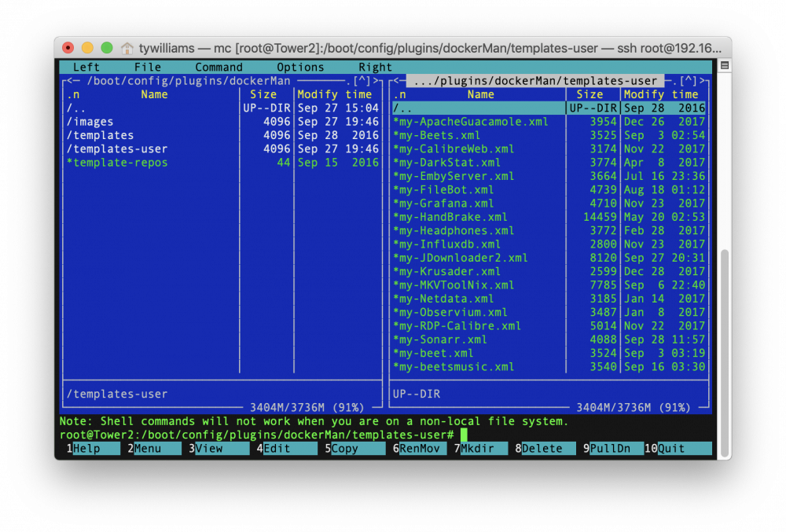Click the 2Menu function key
The image size is (786, 532).
154,449
